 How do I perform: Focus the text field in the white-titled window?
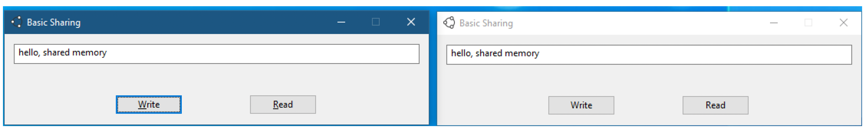[x=649, y=55]
